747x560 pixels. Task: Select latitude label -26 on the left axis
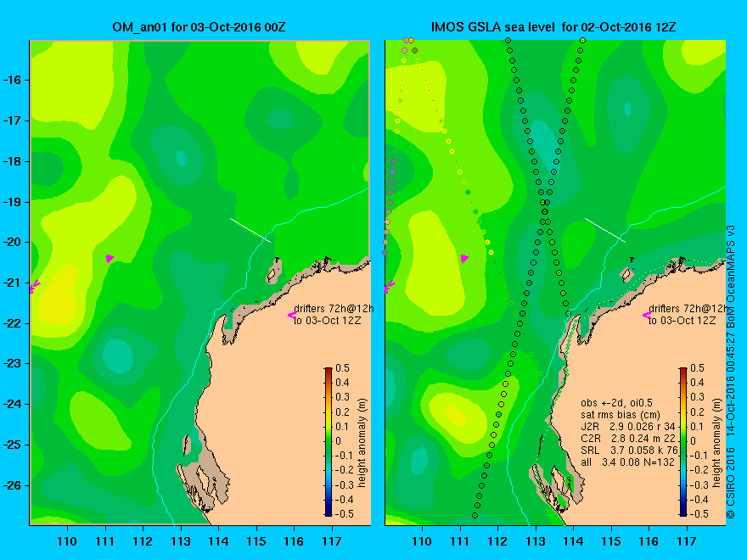point(14,485)
